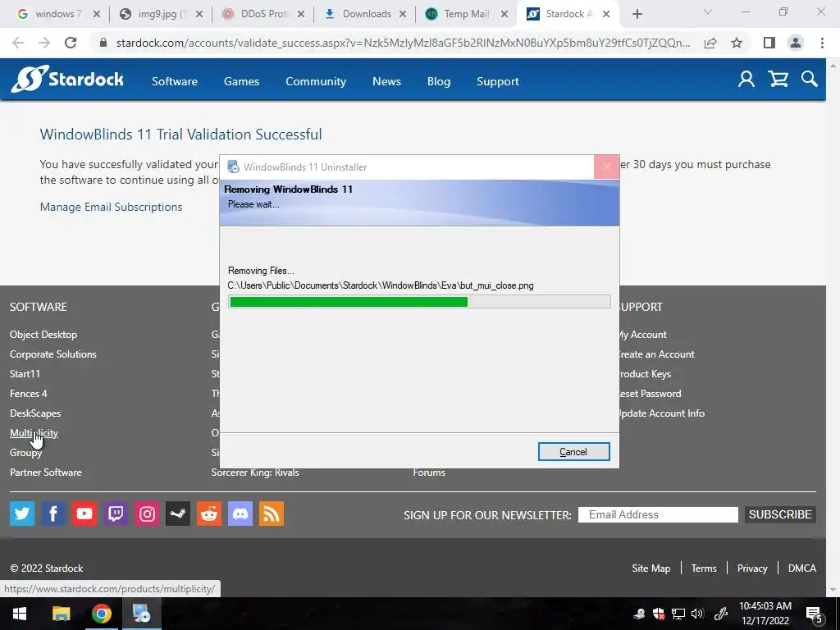This screenshot has height=630, width=840.
Task: Click the newsletter Email Address field
Action: coord(658,514)
